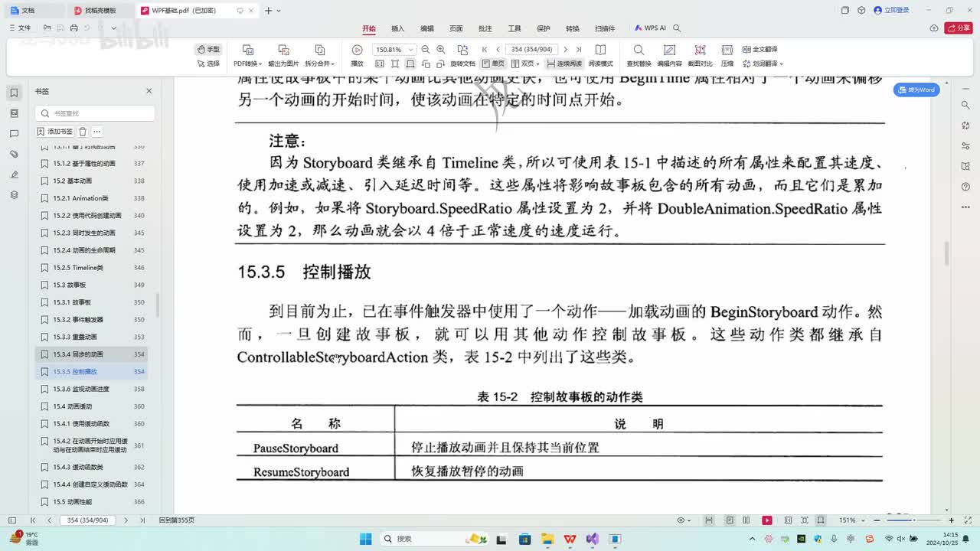Toggle fit-page view button in toolbar
Viewport: 980px width, 551px height.
(x=396, y=64)
